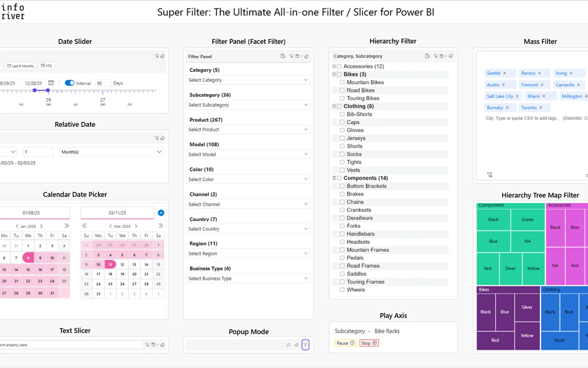Check the Mountain Bikes checkbox
The image size is (588, 368).
342,82
